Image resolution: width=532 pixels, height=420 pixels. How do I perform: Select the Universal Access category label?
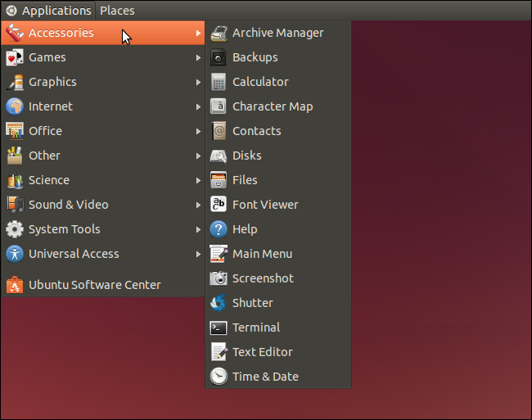(x=74, y=254)
